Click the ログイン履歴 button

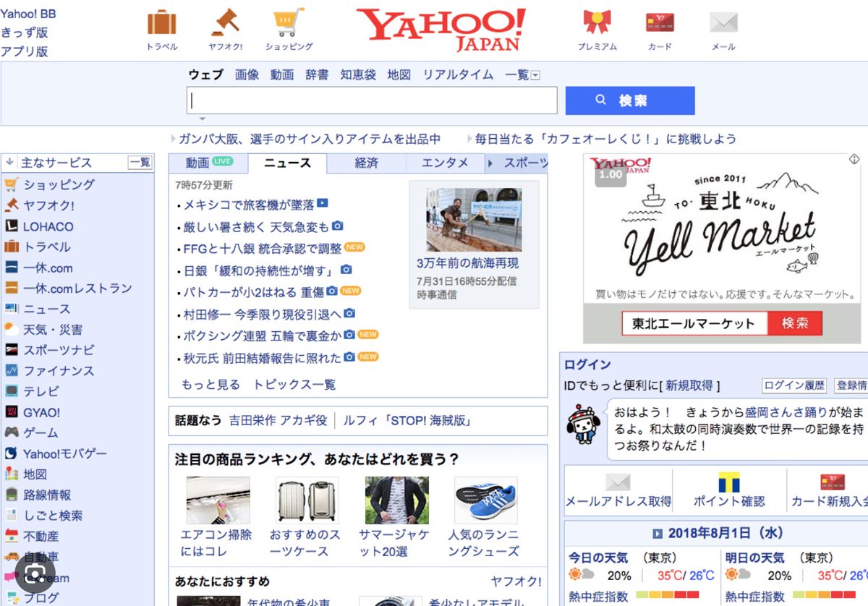pos(794,385)
